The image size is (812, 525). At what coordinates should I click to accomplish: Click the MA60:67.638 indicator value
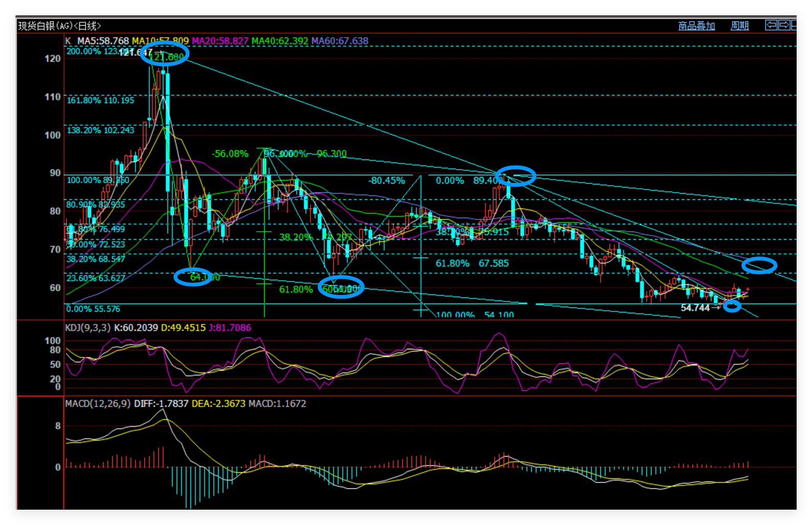click(x=340, y=41)
